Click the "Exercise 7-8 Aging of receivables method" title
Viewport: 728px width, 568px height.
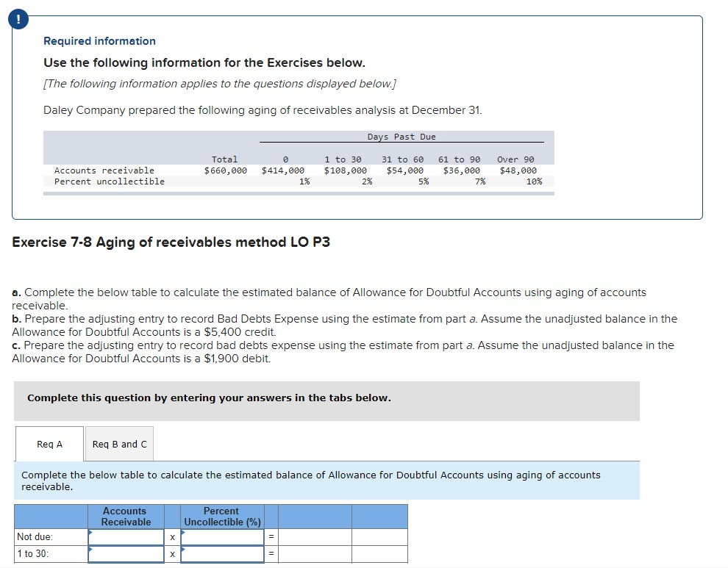click(x=171, y=242)
